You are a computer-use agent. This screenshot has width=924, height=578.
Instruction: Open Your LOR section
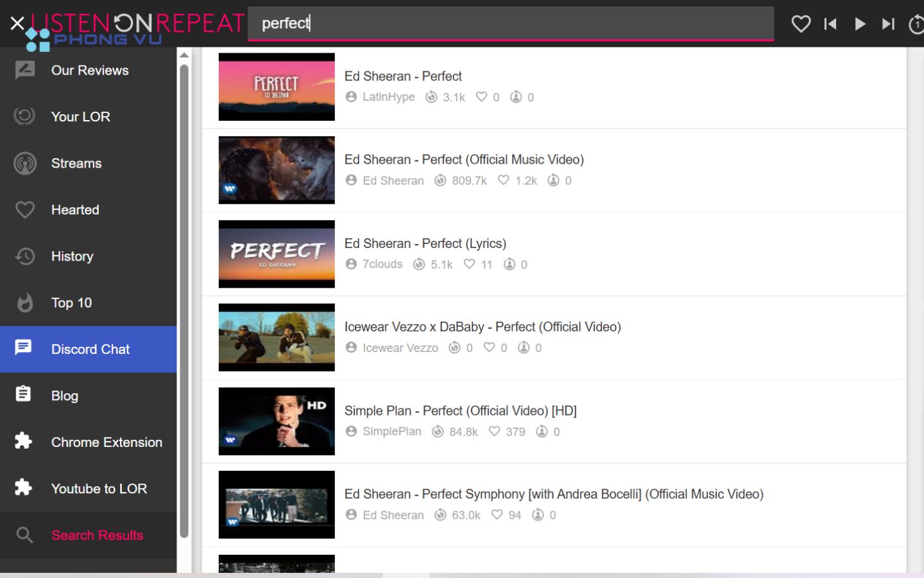pos(80,116)
